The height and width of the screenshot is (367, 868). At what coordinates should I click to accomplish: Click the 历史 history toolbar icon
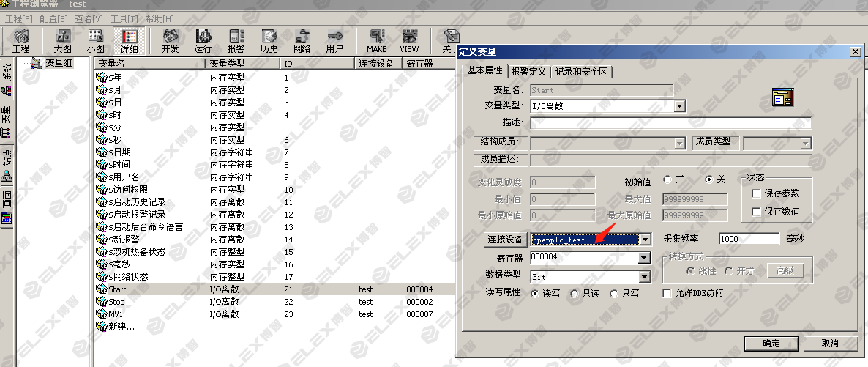point(269,41)
